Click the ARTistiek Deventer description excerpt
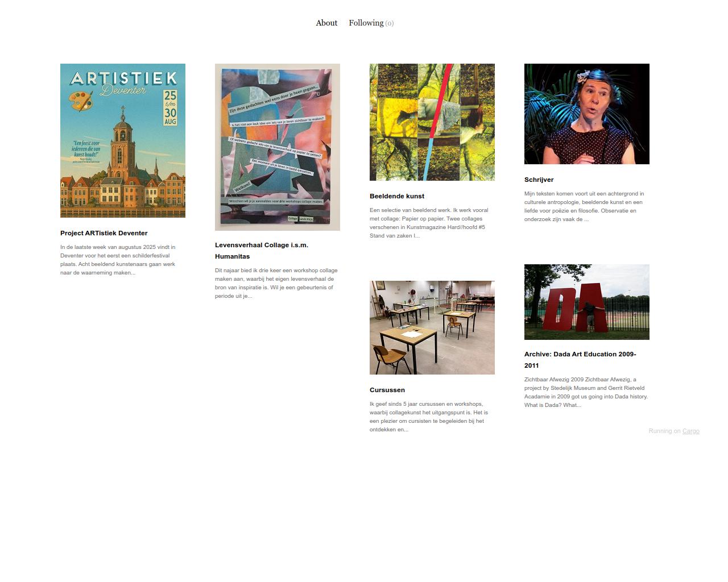 [x=118, y=260]
